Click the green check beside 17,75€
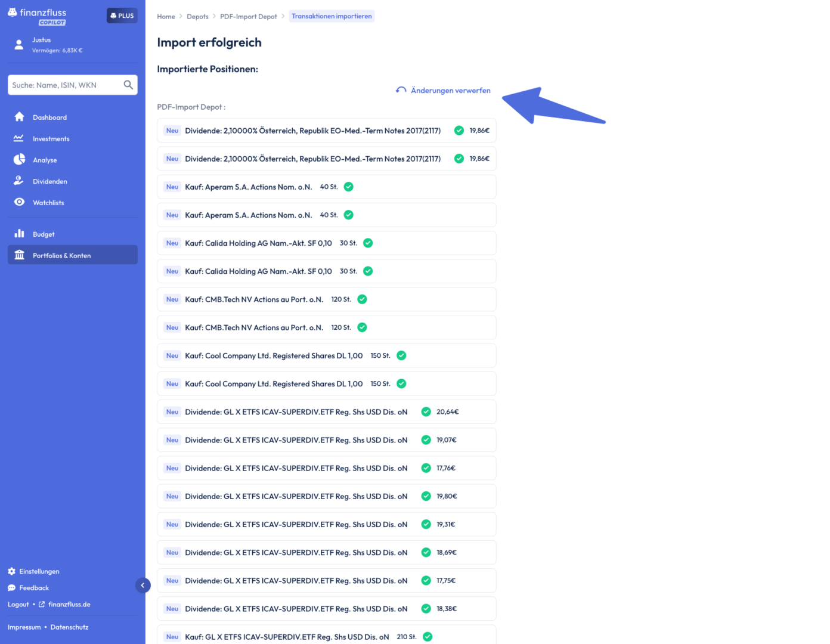This screenshot has height=644, width=830. click(x=426, y=580)
